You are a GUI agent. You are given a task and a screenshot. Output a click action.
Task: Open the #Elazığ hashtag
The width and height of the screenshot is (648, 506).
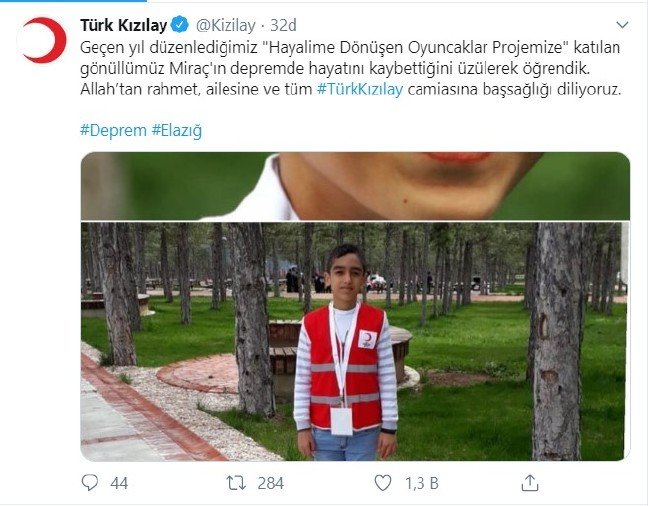tap(177, 131)
